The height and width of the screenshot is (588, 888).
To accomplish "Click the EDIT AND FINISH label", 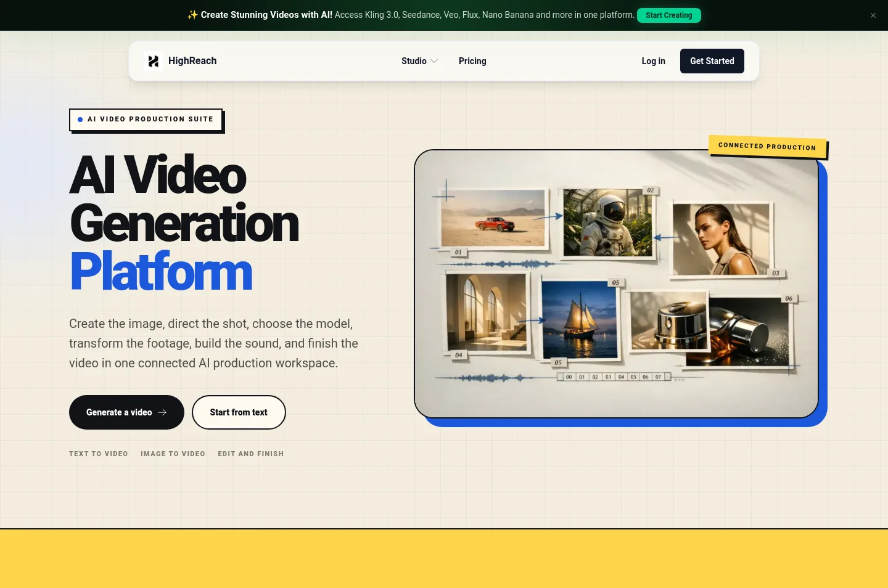I will [x=251, y=454].
